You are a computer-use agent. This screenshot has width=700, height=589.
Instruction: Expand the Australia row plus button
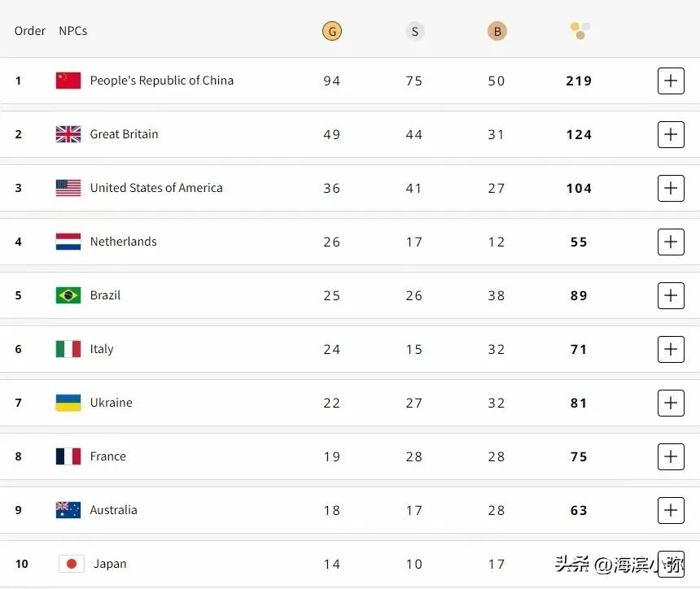coord(671,510)
